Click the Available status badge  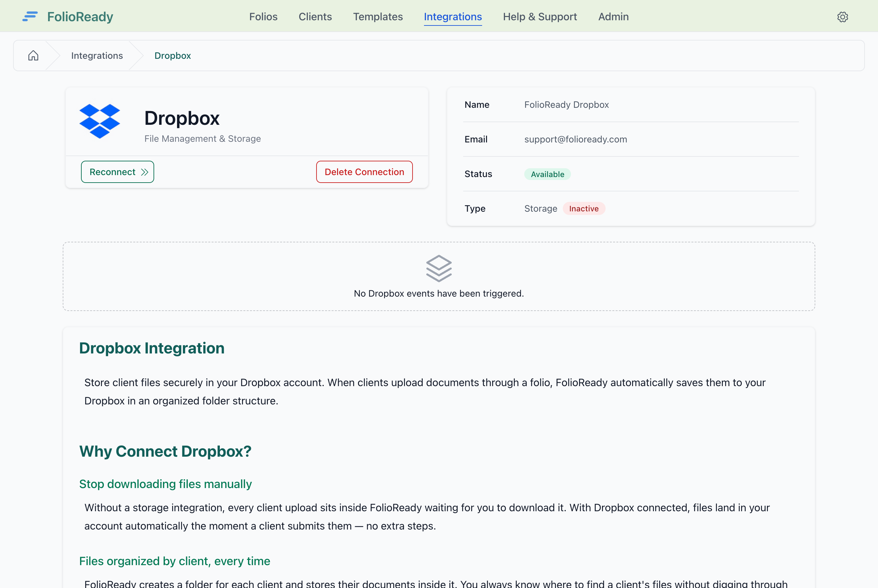547,174
